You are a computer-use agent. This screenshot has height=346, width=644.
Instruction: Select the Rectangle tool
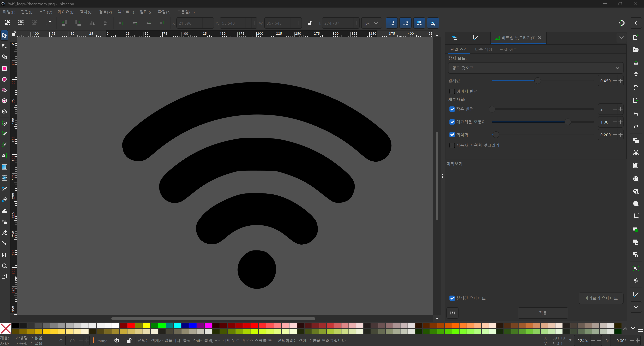(4, 68)
